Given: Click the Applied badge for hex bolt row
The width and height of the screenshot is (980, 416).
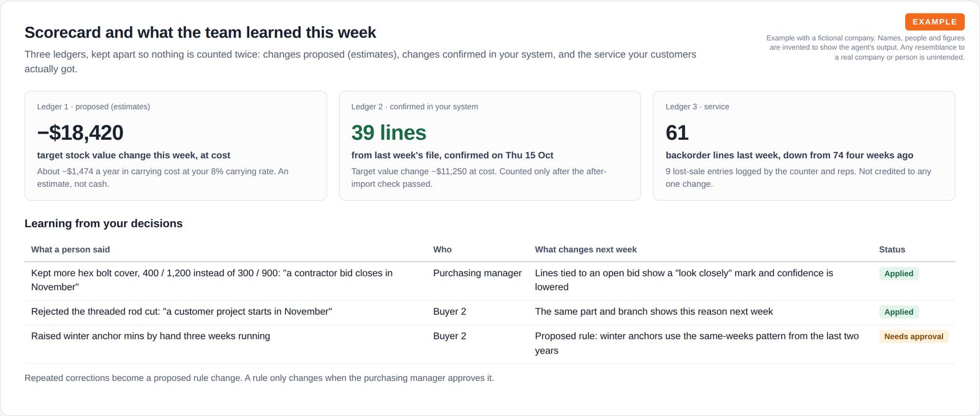Looking at the screenshot, I should pyautogui.click(x=899, y=274).
